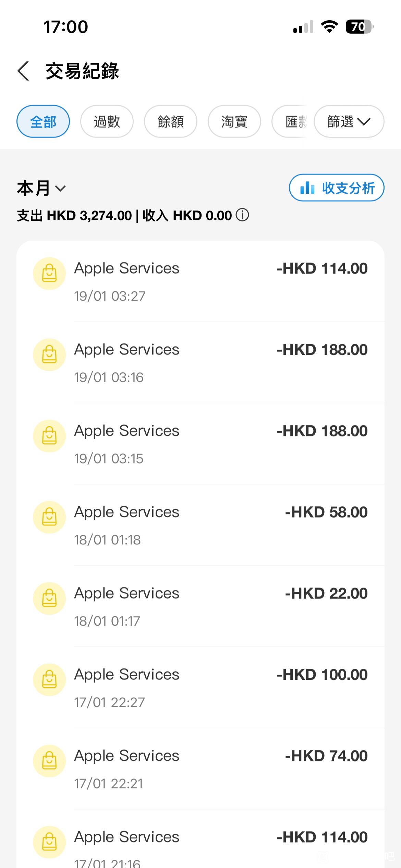Image resolution: width=401 pixels, height=868 pixels.
Task: Tap the info icon beside income total
Action: coord(242,215)
